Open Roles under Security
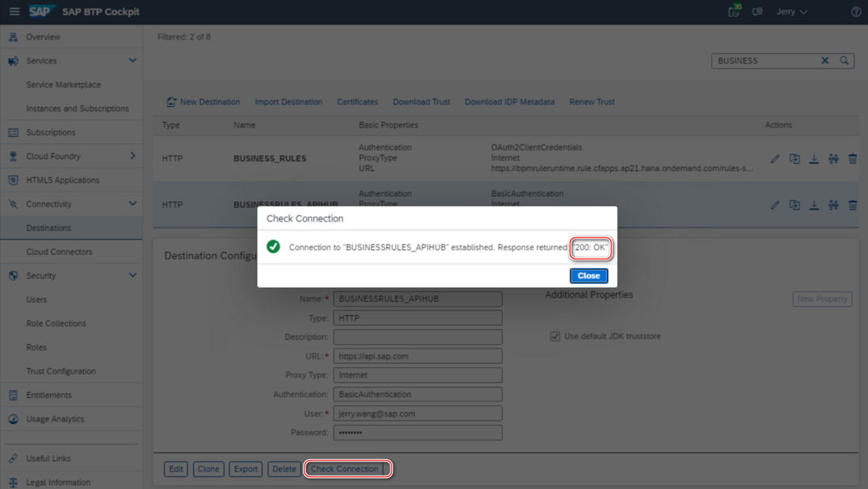This screenshot has width=868, height=489. [x=36, y=347]
